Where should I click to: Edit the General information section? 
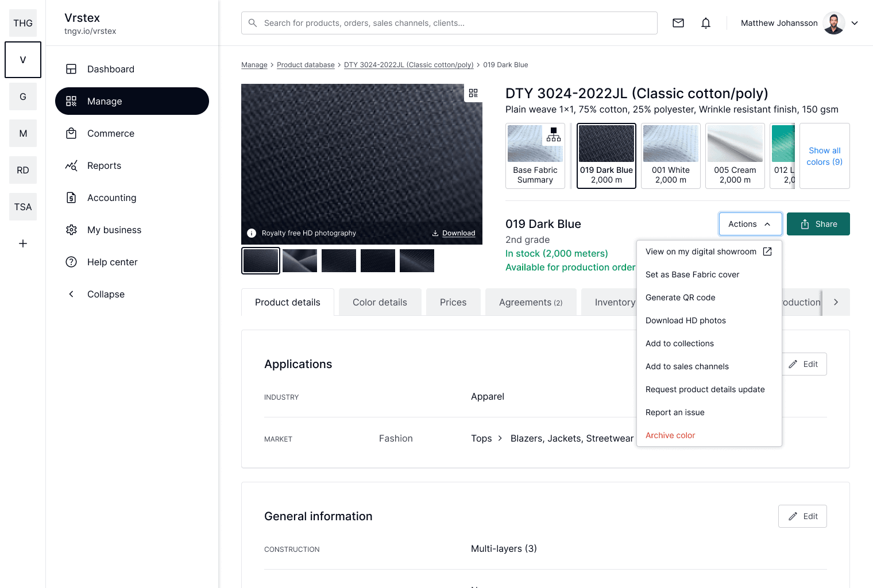(x=802, y=516)
